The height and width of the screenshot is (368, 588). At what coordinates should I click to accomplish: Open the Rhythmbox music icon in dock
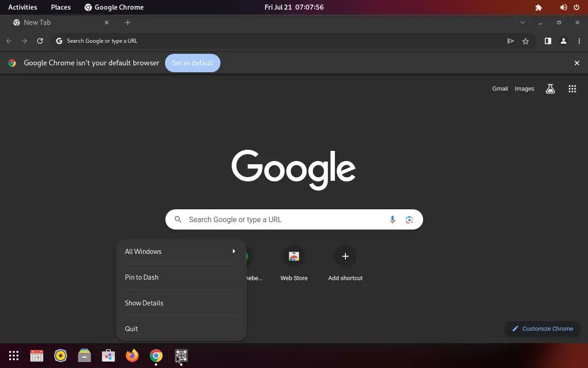[61, 356]
